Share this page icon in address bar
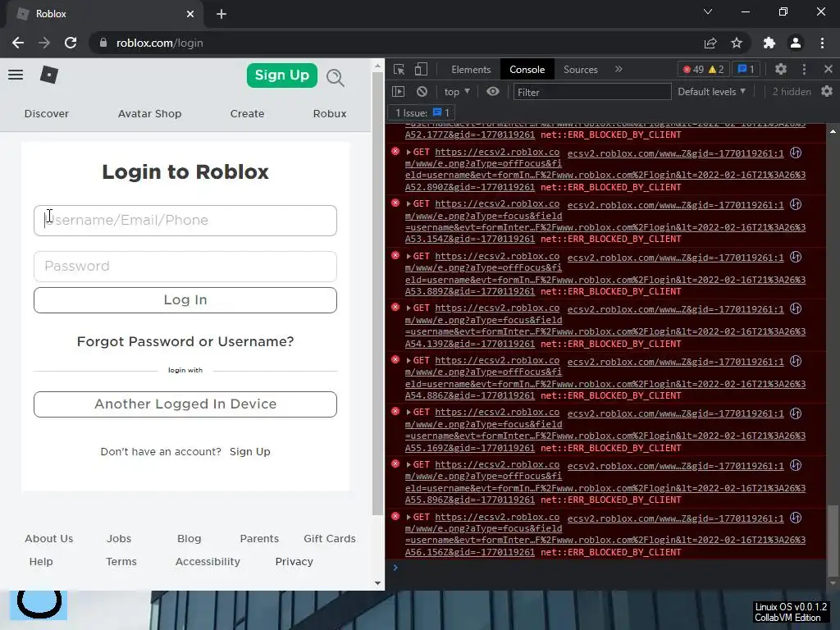Screen dimensions: 840x630 [710, 43]
